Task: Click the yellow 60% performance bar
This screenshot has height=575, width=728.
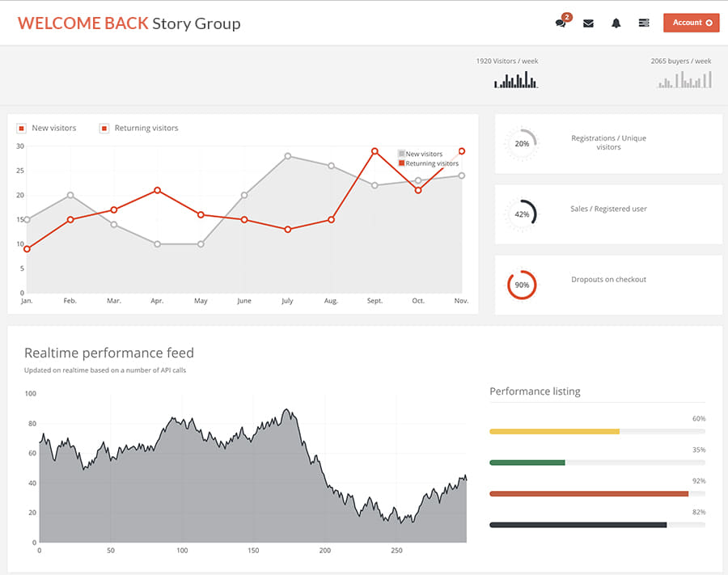Action: 554,432
